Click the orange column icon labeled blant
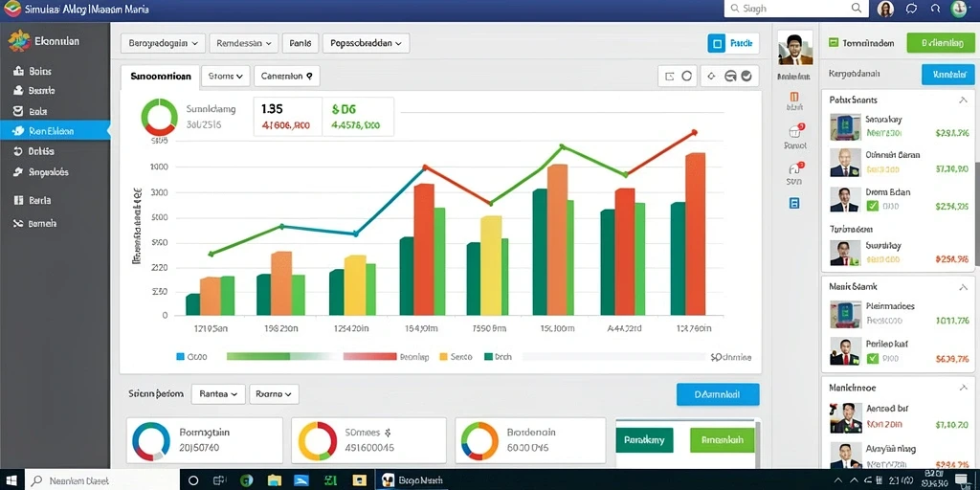This screenshot has height=490, width=980. [794, 97]
